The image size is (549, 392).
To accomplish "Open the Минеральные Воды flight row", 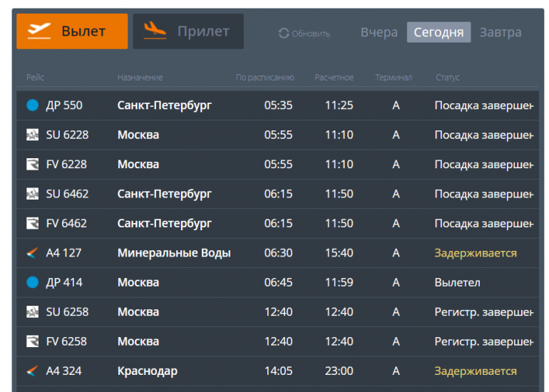I will pos(174,253).
